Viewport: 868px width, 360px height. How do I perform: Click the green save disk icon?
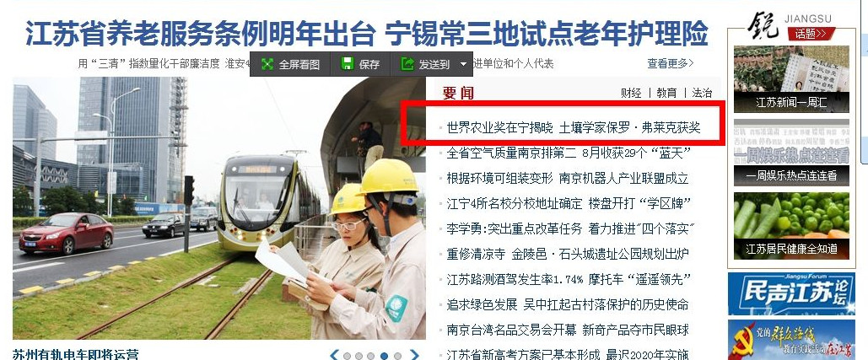(347, 63)
